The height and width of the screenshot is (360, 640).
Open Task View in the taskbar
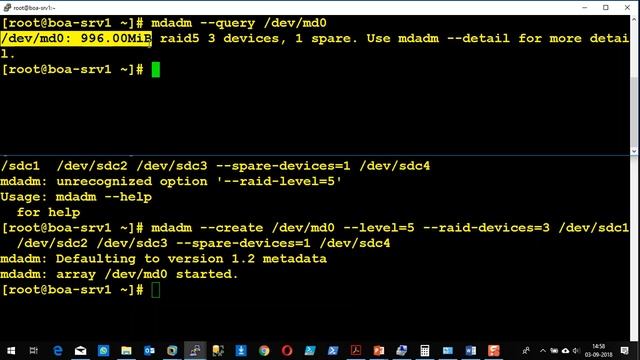pyautogui.click(x=34, y=351)
